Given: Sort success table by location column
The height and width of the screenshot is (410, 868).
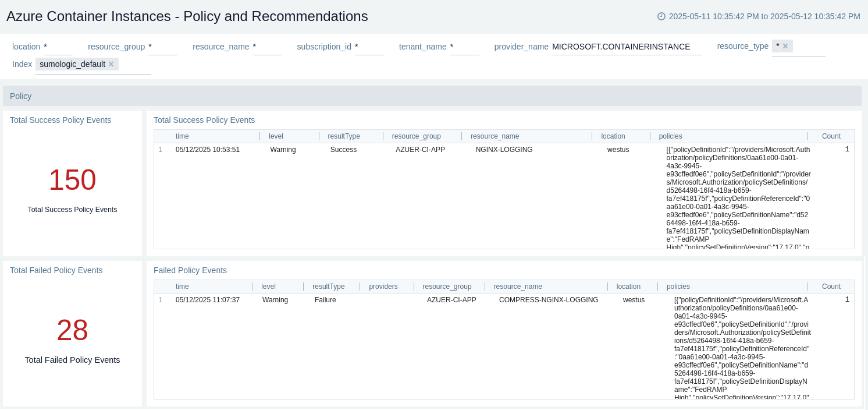Looking at the screenshot, I should pyautogui.click(x=613, y=136).
